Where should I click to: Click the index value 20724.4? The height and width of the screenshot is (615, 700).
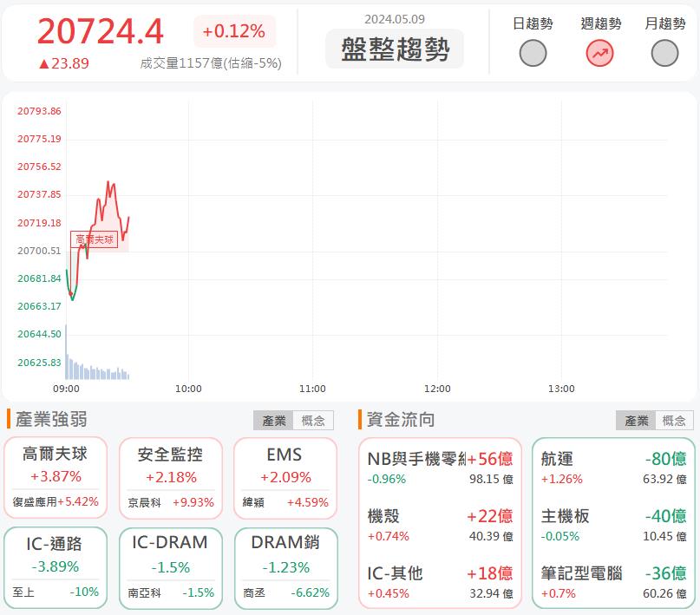point(101,31)
